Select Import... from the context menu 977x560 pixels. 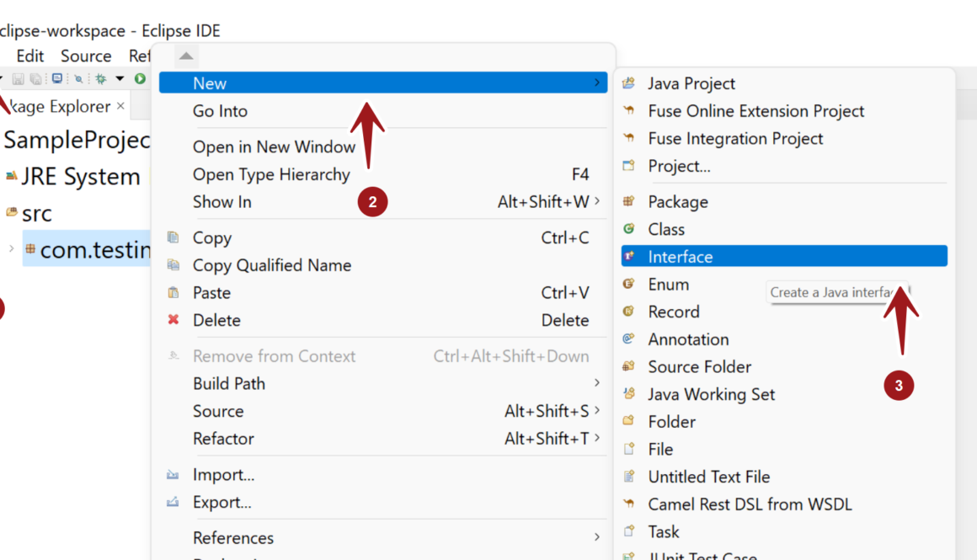[223, 475]
